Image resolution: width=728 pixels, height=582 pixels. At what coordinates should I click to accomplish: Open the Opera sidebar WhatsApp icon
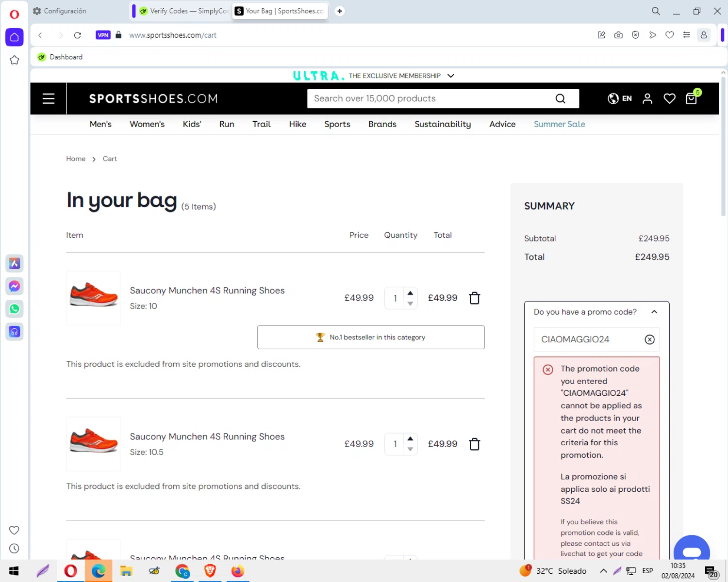pos(15,309)
